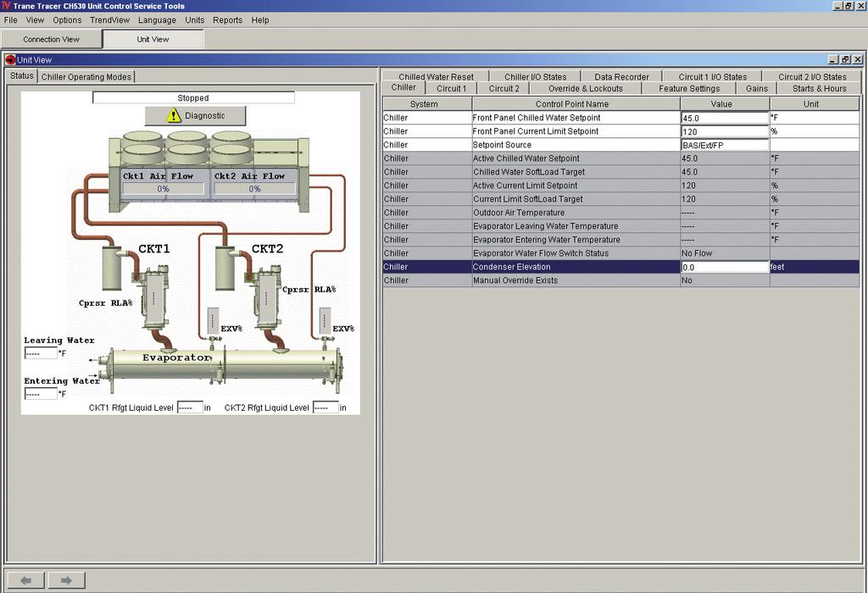Switch to the Circuit 1 tab
The image size is (868, 593).
(451, 88)
